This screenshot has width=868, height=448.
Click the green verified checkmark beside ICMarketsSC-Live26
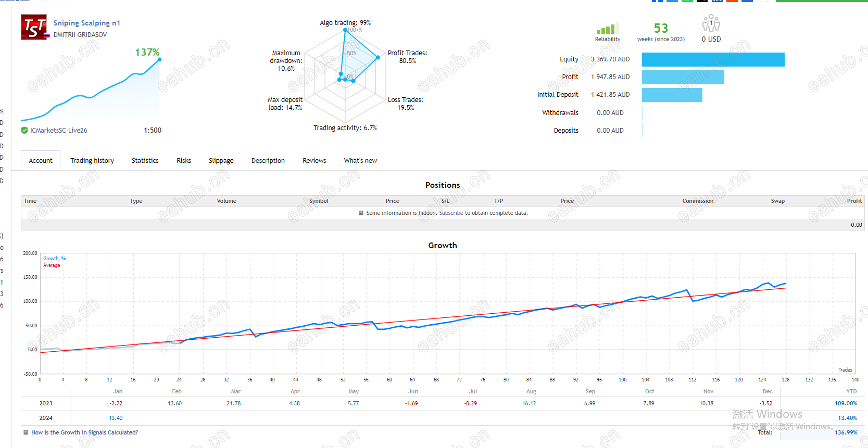point(24,131)
